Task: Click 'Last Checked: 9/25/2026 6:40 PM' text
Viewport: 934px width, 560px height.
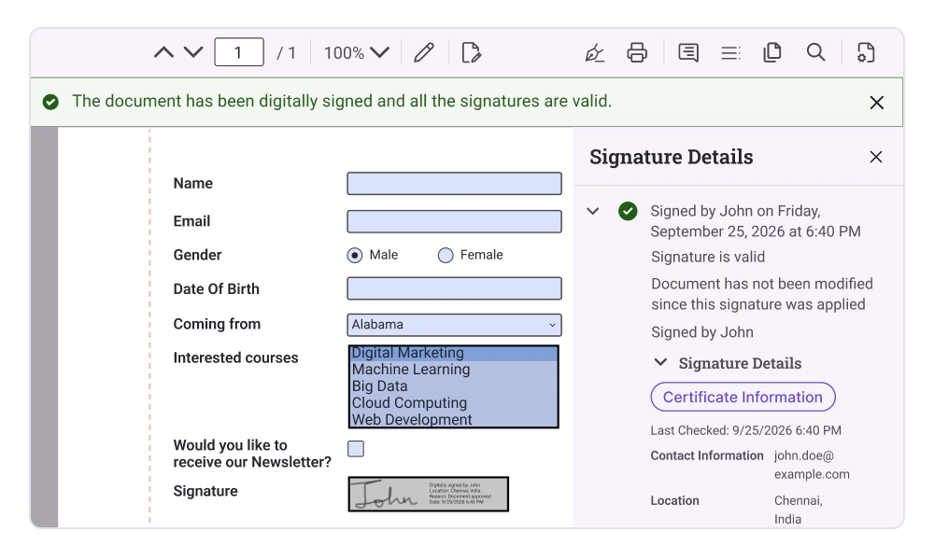Action: 745,430
